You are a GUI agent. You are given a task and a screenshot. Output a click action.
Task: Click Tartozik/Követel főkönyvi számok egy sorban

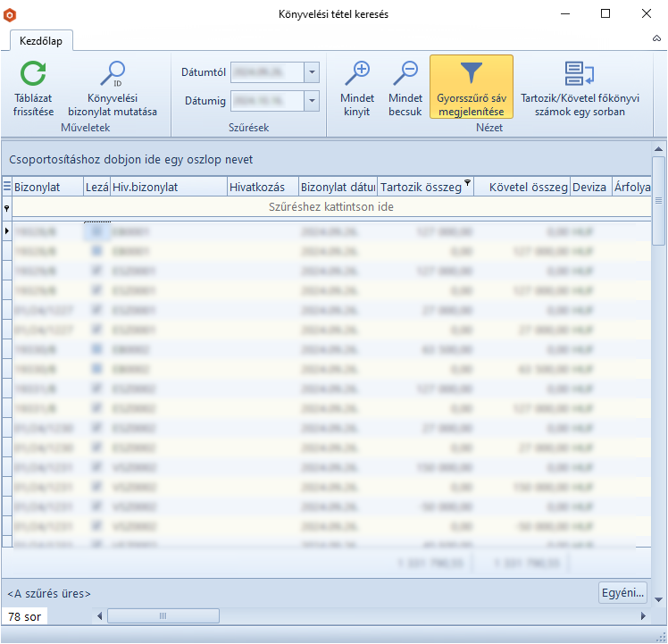(580, 75)
